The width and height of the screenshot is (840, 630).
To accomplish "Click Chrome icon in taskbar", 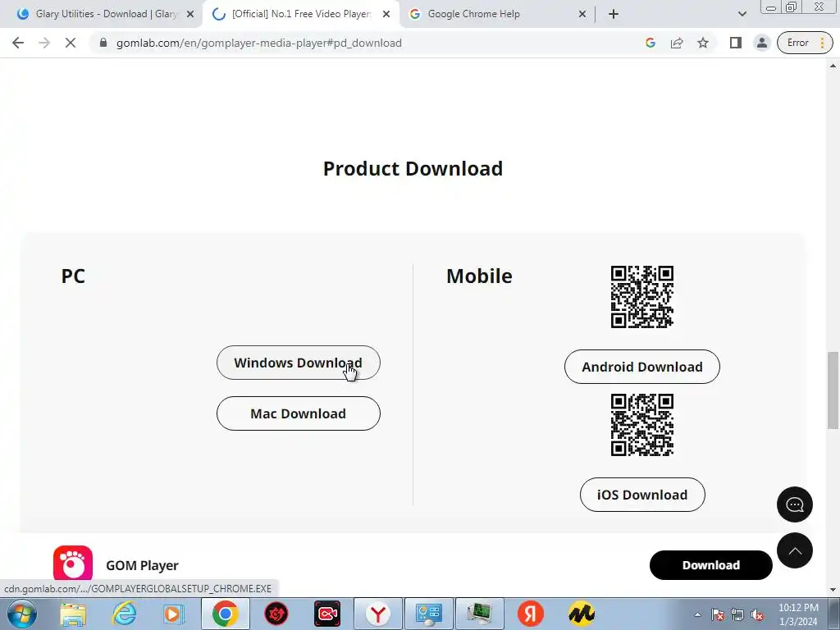I will pyautogui.click(x=225, y=614).
